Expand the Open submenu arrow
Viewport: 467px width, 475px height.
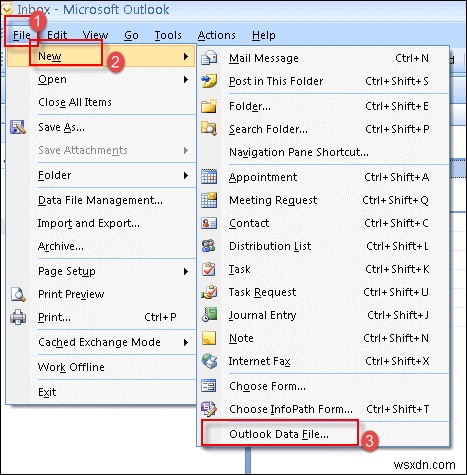click(186, 79)
